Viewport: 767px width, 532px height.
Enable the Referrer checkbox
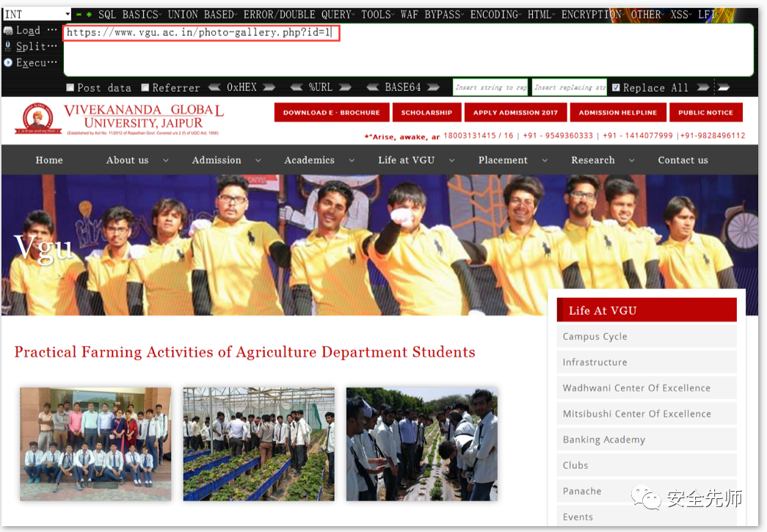point(145,87)
